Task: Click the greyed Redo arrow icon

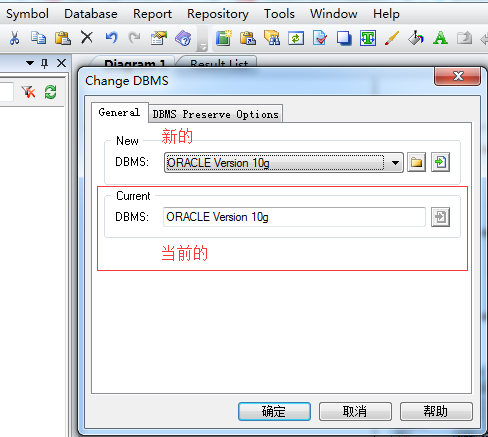Action: coord(135,38)
